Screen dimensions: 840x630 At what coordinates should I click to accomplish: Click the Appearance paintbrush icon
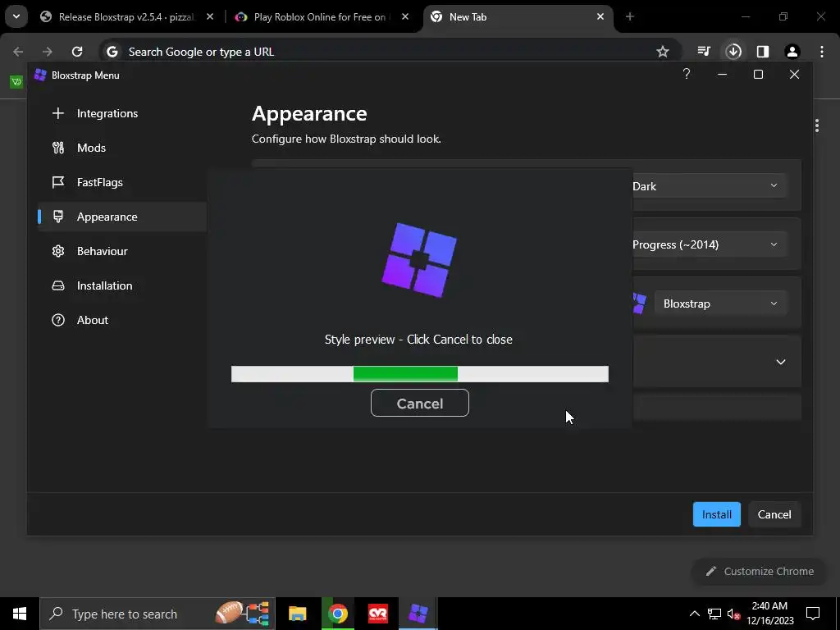pos(58,217)
